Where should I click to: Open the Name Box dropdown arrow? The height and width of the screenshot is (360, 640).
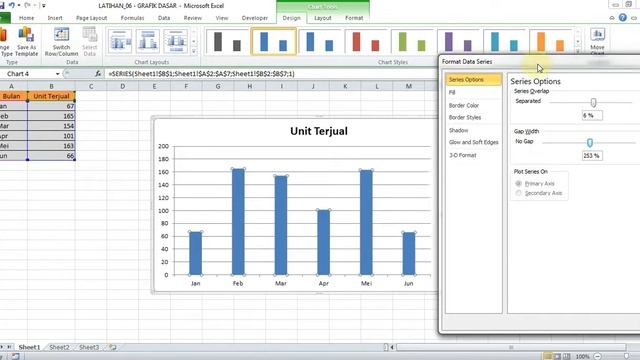(58, 74)
